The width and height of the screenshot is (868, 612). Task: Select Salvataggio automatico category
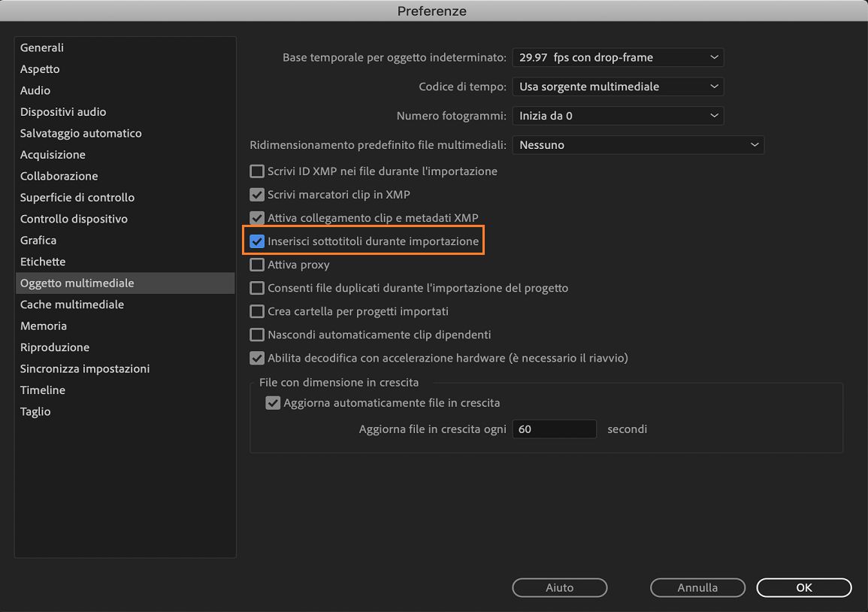(125, 134)
